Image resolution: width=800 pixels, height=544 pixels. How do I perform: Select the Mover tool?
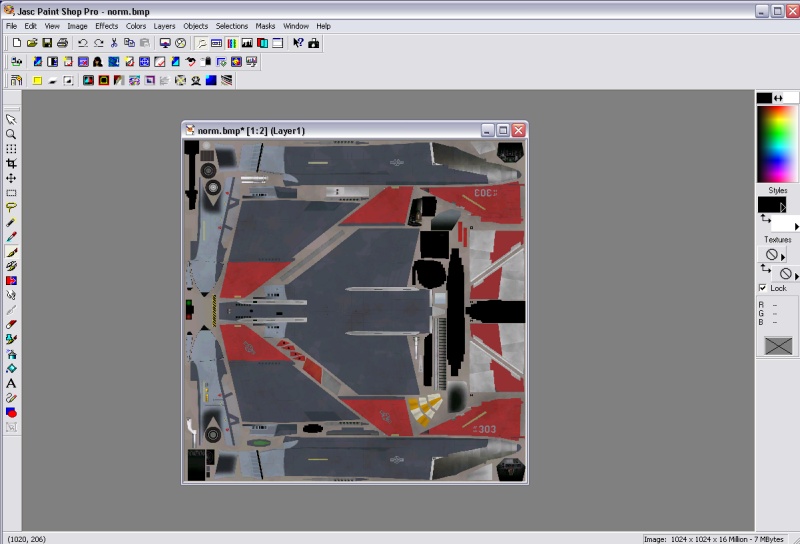pos(11,178)
